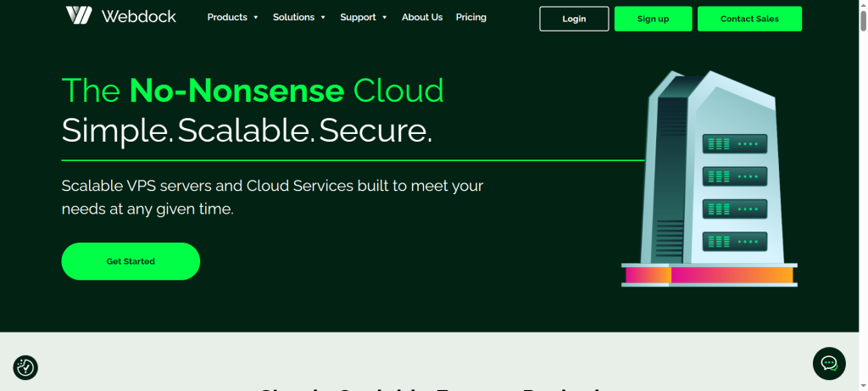
Task: Click the server tower illustration
Action: tap(709, 178)
